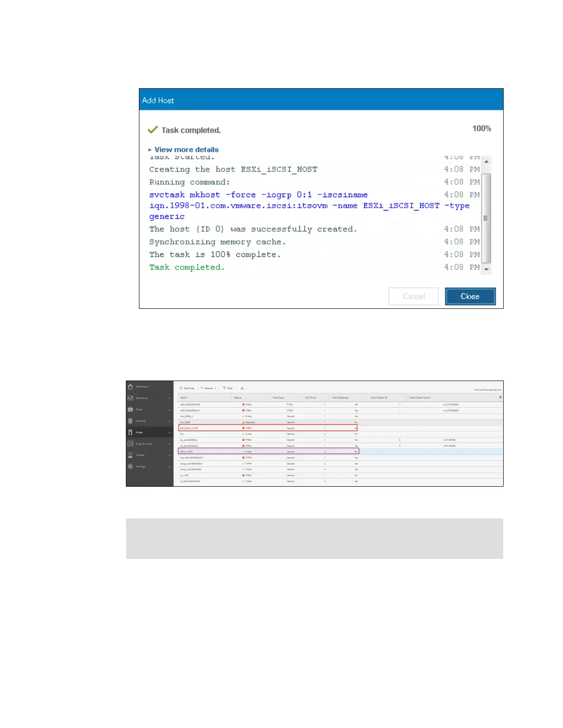Image resolution: width=563 pixels, height=728 pixels.
Task: Click the Filter button
Action: click(228, 388)
